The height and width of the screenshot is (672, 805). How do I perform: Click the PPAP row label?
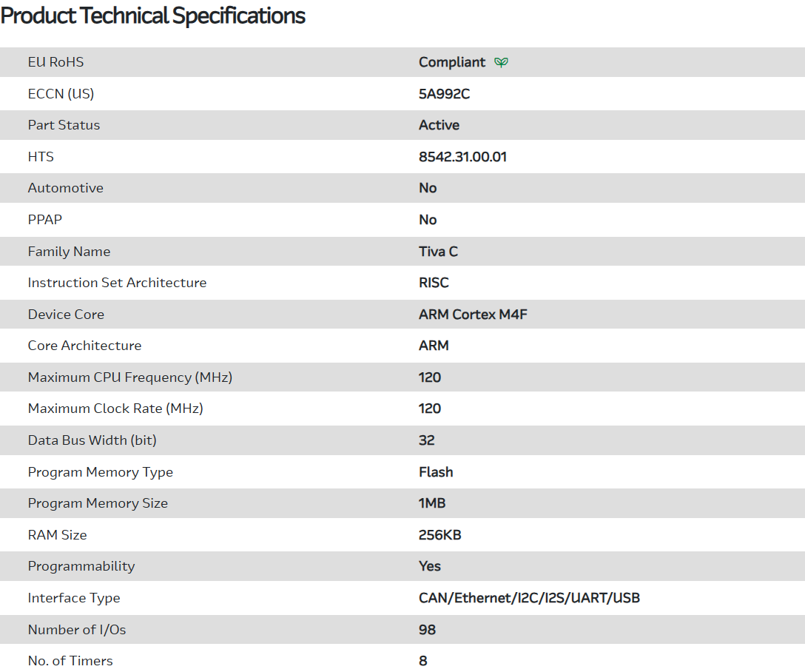pyautogui.click(x=45, y=220)
